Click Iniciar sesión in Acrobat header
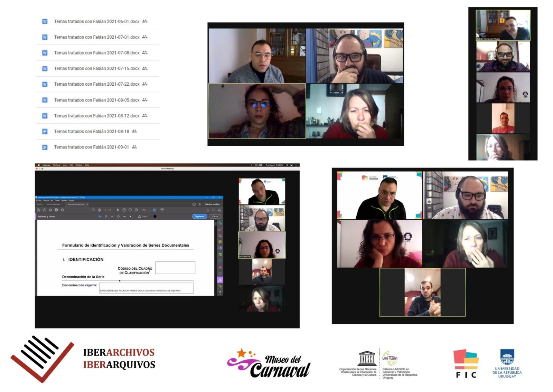The height and width of the screenshot is (392, 553). pos(212,204)
